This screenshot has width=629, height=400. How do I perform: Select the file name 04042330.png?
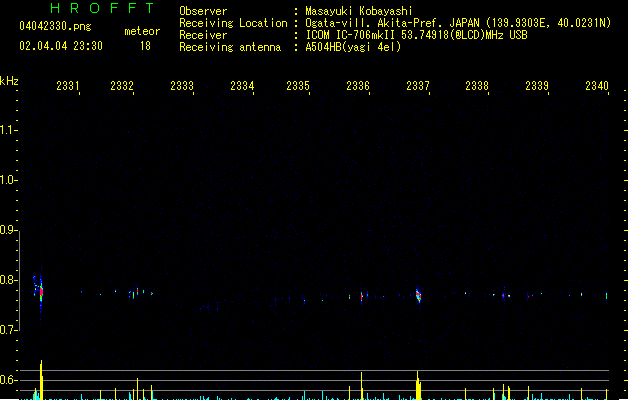pos(55,26)
